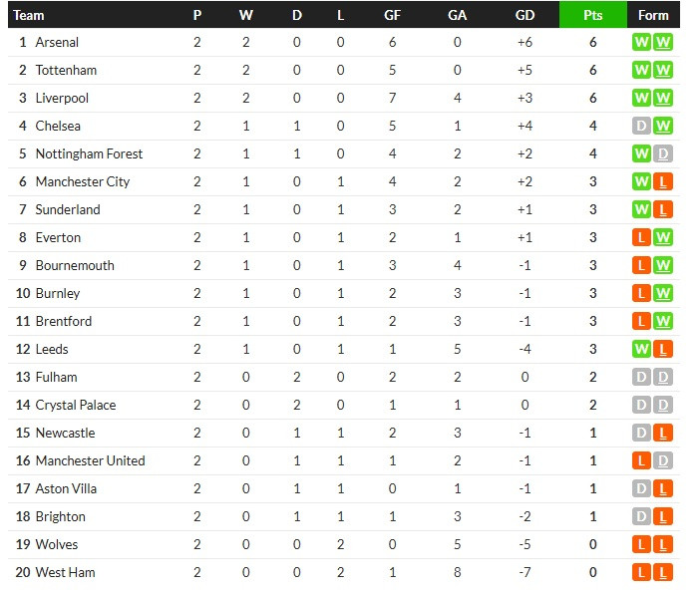
Task: Click the GF column header
Action: [x=392, y=15]
